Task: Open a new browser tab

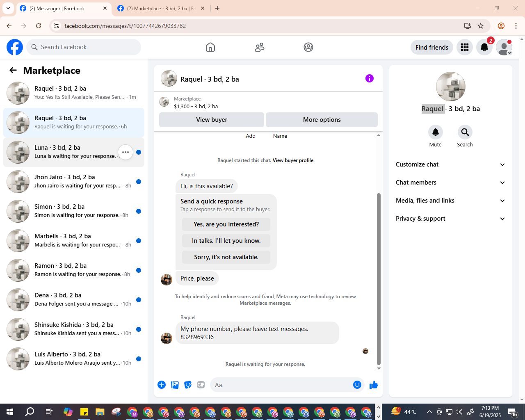Action: [217, 8]
